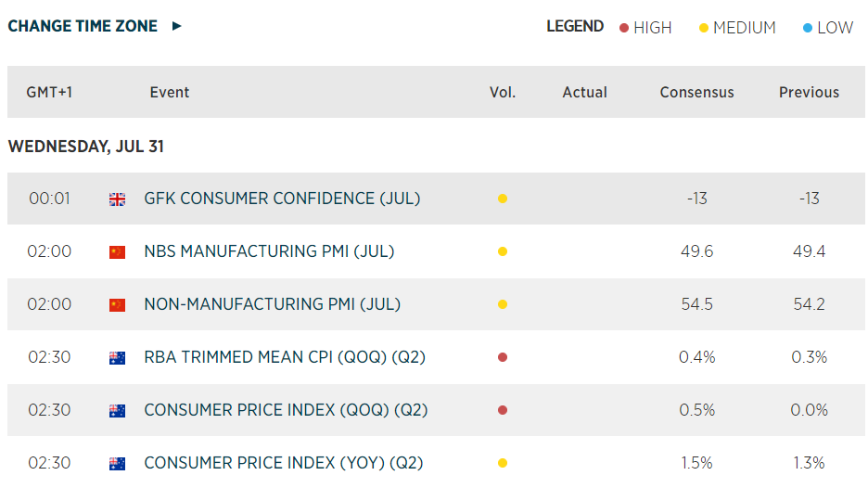
Task: Click China flag next to Non-Manufacturing PMI
Action: click(117, 304)
